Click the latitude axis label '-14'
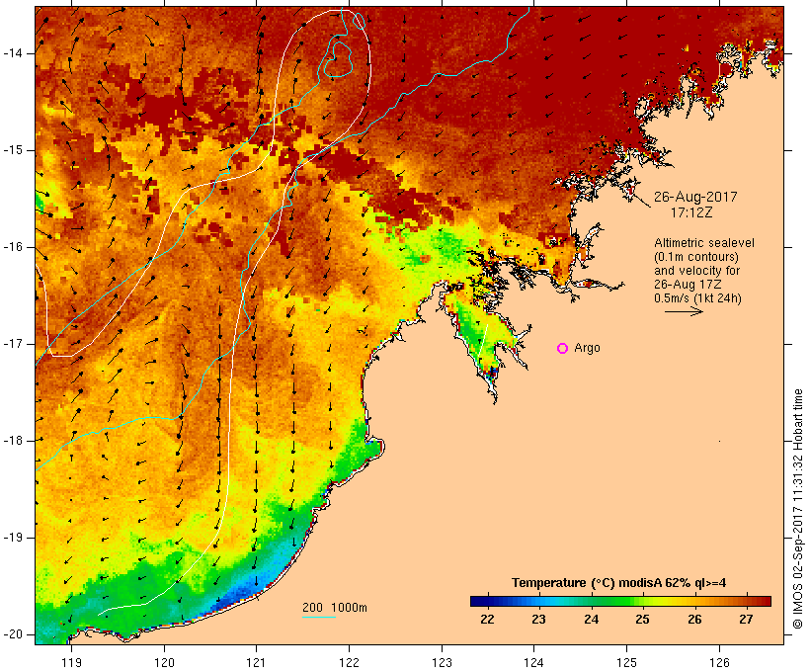The height and width of the screenshot is (672, 810). coord(13,53)
